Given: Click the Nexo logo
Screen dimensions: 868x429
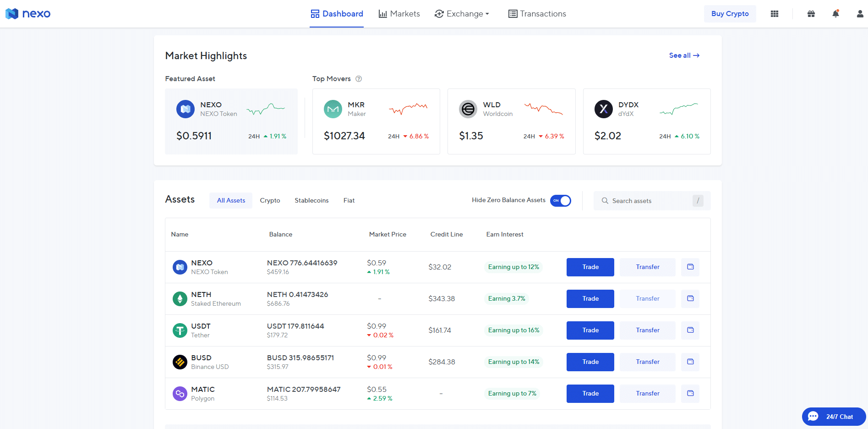Looking at the screenshot, I should point(28,14).
